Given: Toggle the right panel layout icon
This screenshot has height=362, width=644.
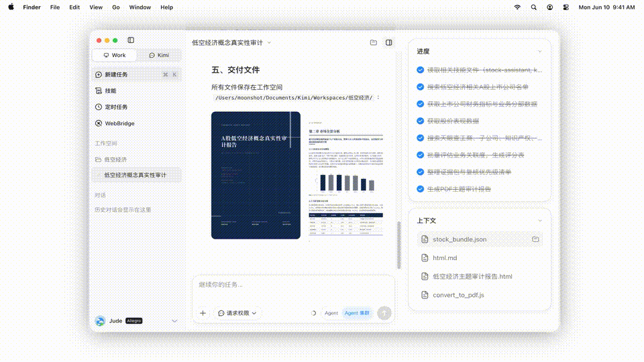Looking at the screenshot, I should (x=388, y=43).
